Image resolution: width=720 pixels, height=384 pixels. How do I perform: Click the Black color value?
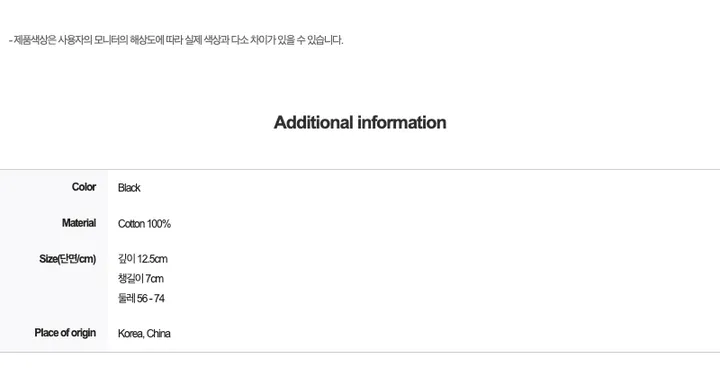click(x=129, y=188)
